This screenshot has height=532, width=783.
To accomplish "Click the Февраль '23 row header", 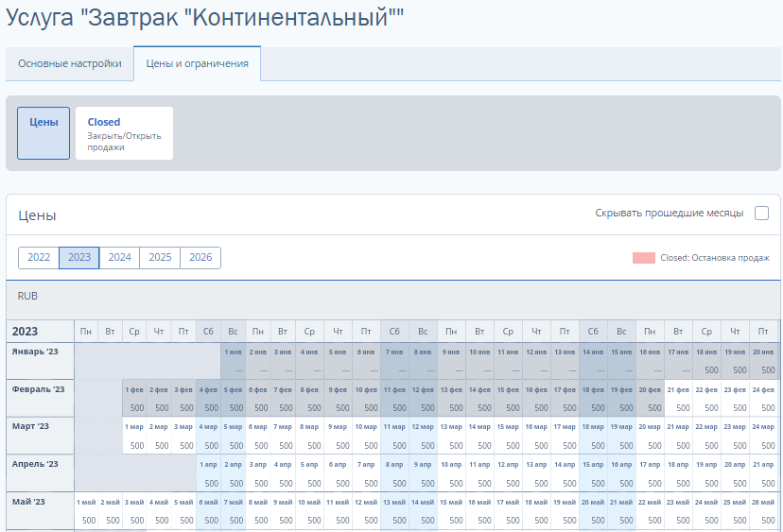I will pyautogui.click(x=41, y=398).
